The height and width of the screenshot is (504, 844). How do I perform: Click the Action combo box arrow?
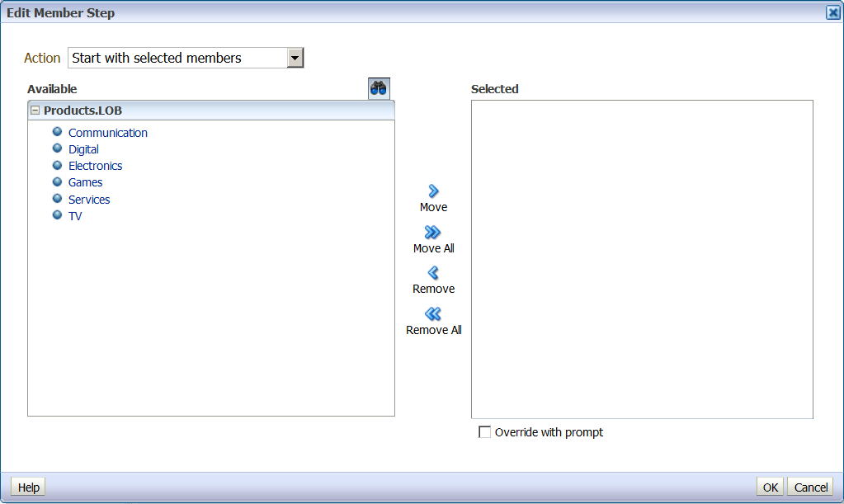point(295,58)
